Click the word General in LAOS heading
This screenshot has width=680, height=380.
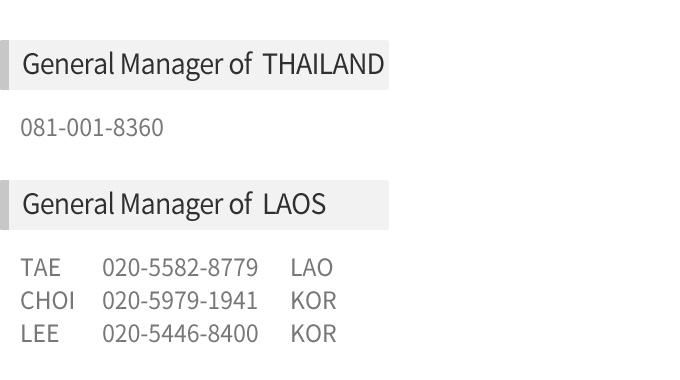tap(68, 204)
